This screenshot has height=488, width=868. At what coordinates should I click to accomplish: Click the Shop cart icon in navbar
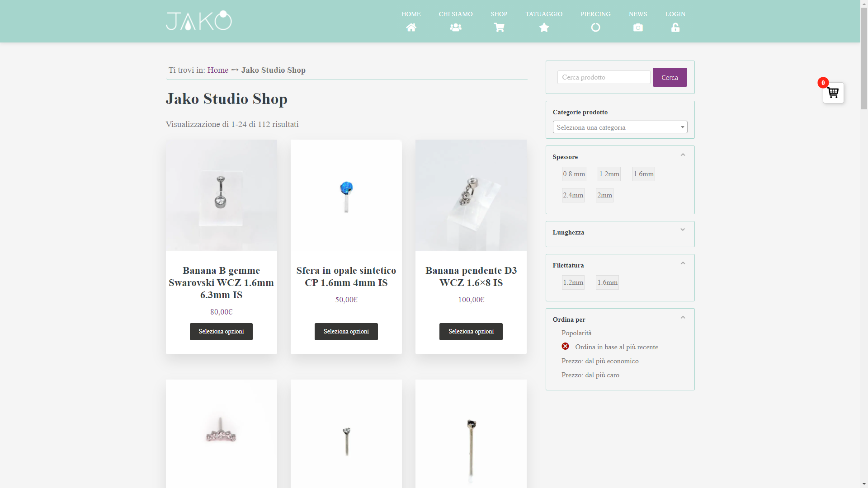[499, 28]
